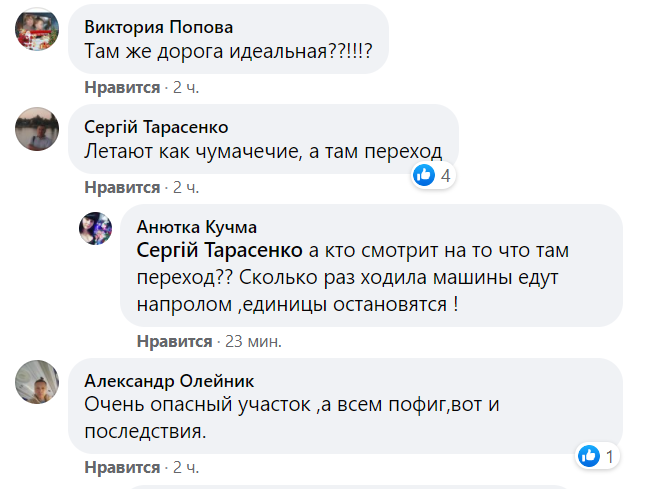Click the 2 ч. timestamp under Виктория's comment
The width and height of the screenshot is (659, 489).
click(x=186, y=88)
